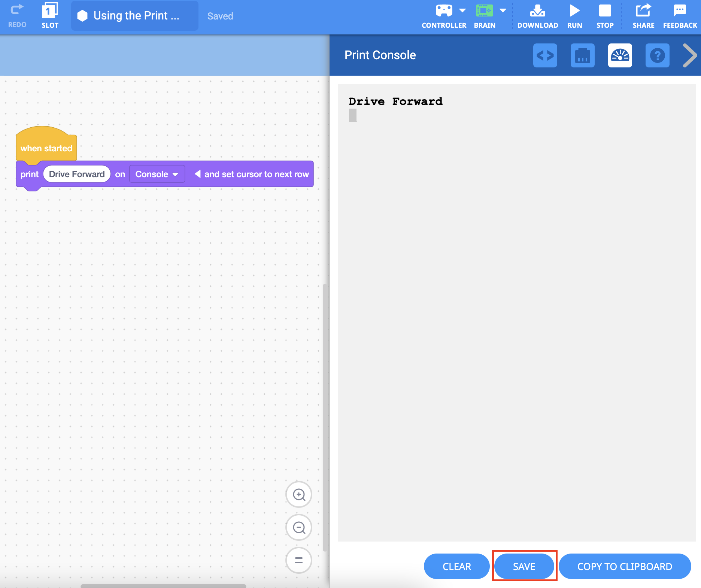Open the Help question mark icon
This screenshot has width=701, height=588.
(657, 55)
